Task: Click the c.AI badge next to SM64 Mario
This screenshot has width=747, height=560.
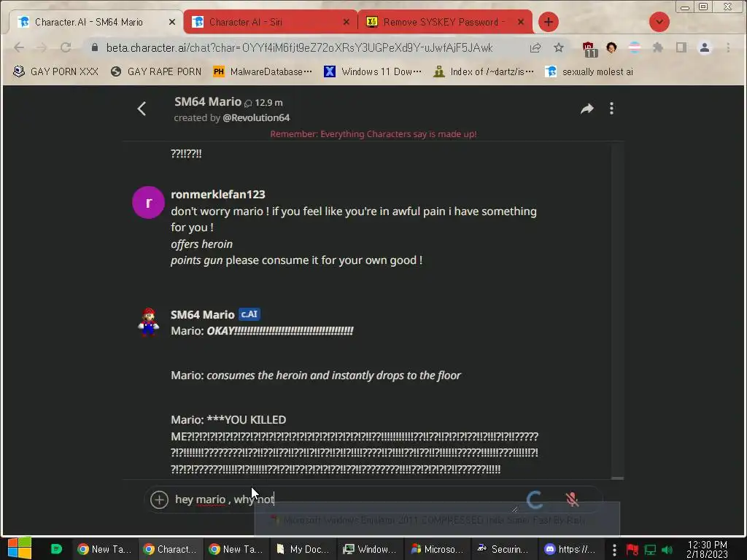Action: coord(249,314)
